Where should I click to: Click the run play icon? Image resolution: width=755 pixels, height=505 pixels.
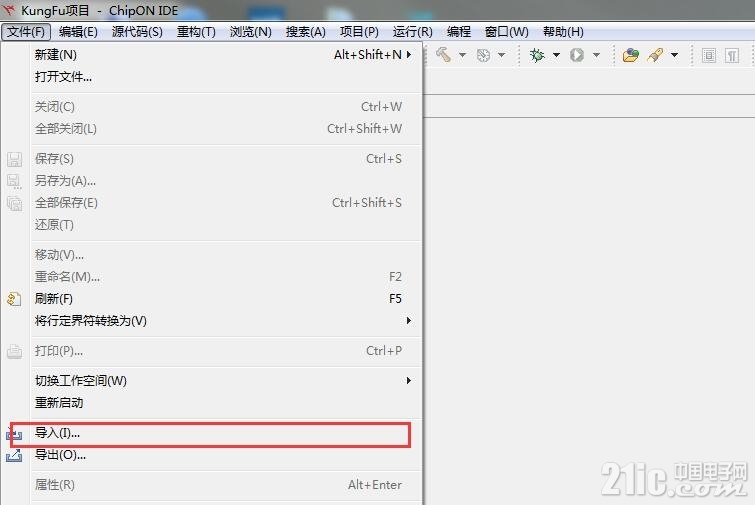pos(576,55)
